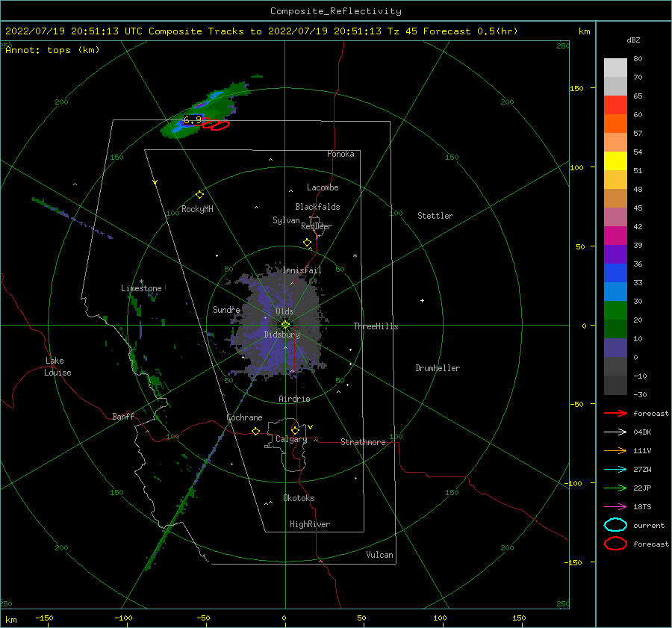Click the 60 dBZ orange color swatch

(x=615, y=123)
